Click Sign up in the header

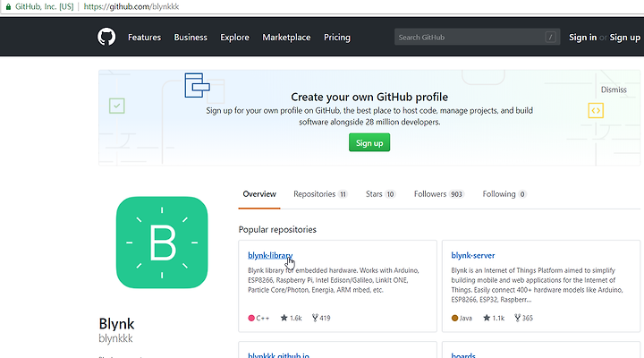pos(624,38)
